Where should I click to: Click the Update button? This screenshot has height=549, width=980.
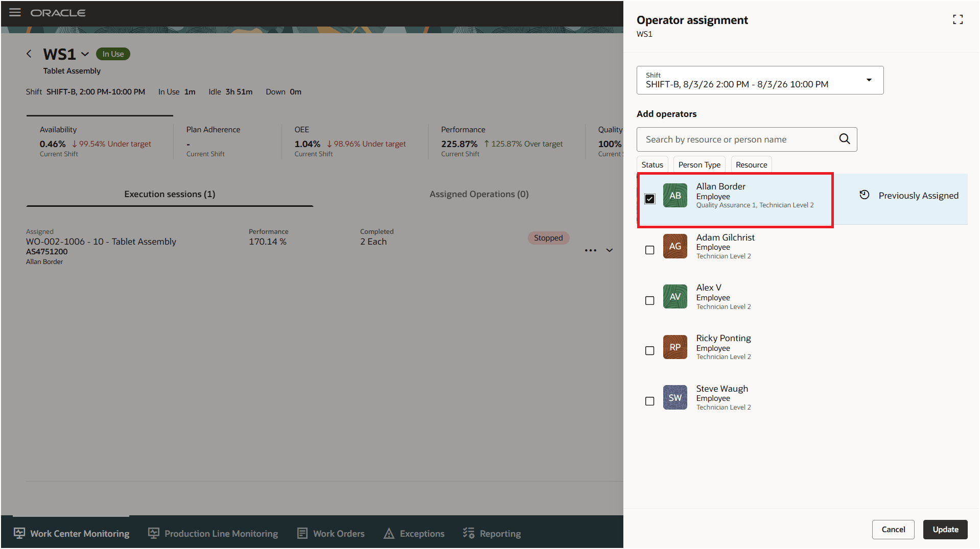click(x=945, y=529)
